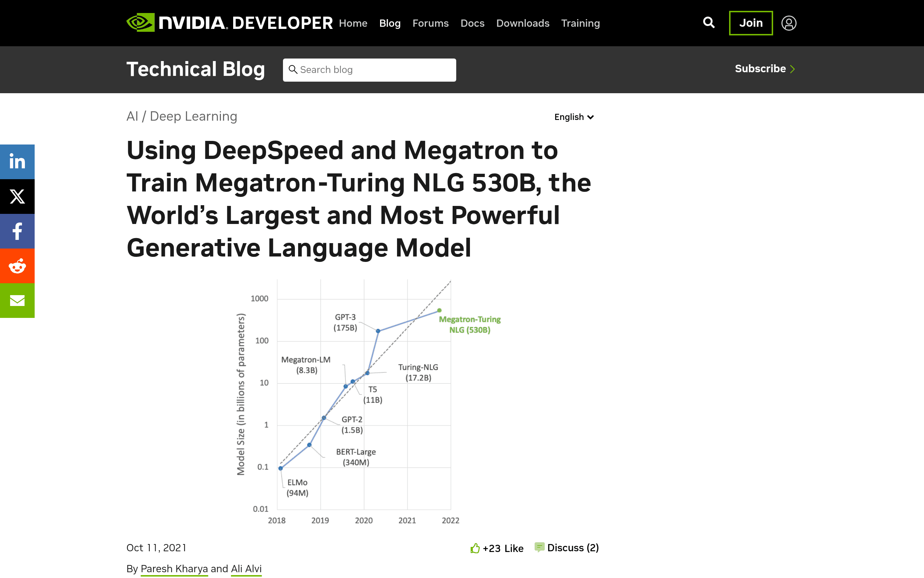Open the site search magnifier icon
Viewport: 924px width, 578px height.
709,23
